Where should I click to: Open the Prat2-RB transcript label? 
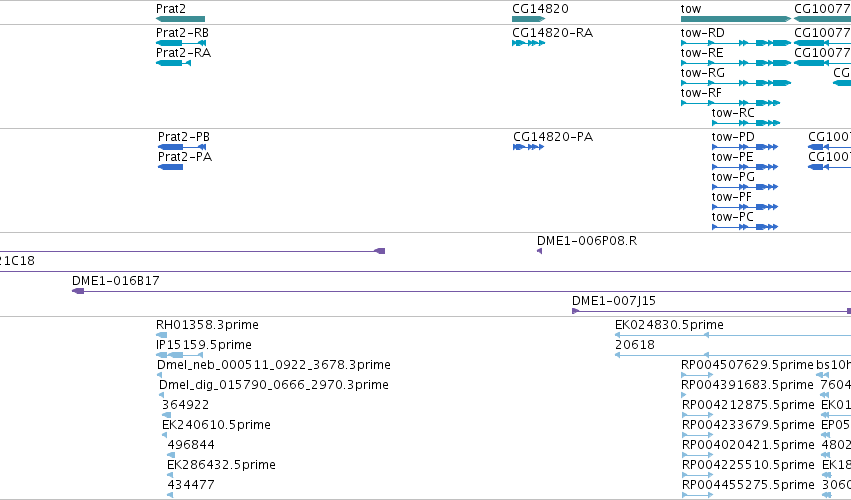182,33
